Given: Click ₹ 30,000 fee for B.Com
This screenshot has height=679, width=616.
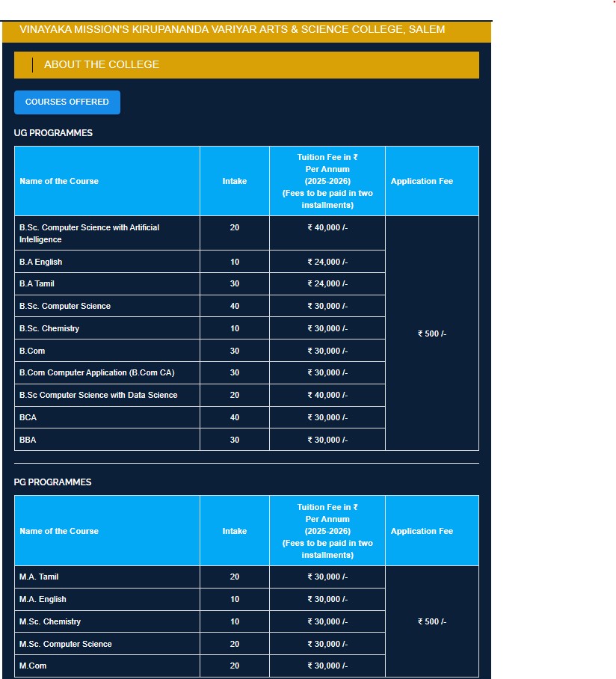Looking at the screenshot, I should [327, 351].
